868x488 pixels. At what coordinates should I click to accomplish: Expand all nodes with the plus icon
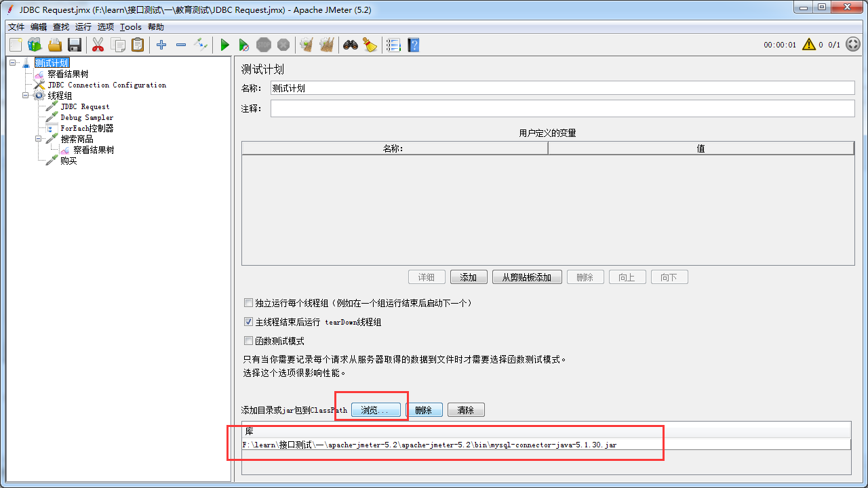161,45
